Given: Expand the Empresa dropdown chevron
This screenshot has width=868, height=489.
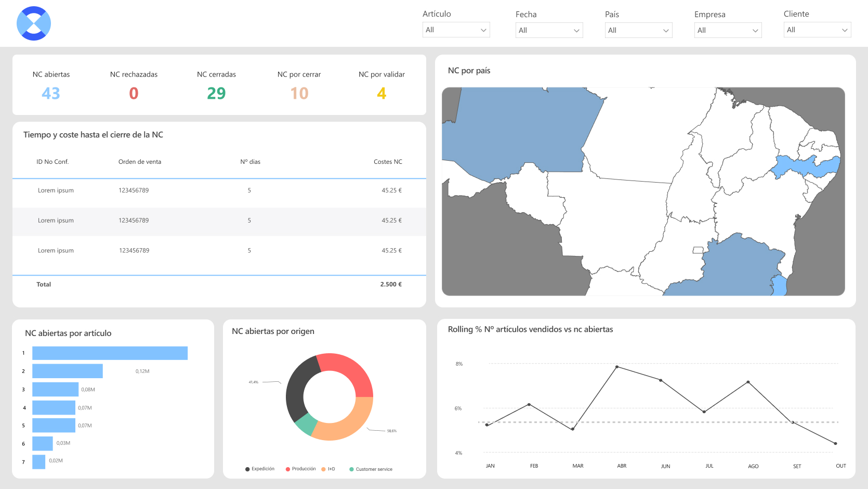Looking at the screenshot, I should [x=755, y=31].
